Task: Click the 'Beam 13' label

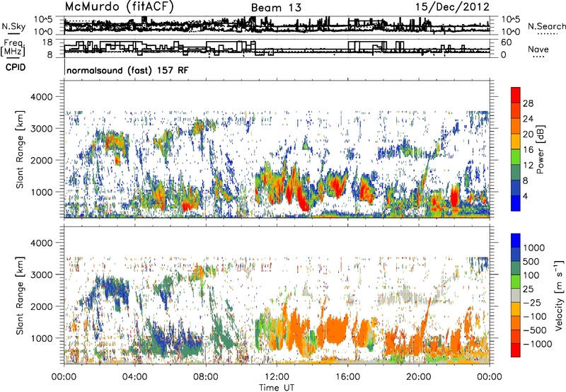Action: [x=276, y=8]
